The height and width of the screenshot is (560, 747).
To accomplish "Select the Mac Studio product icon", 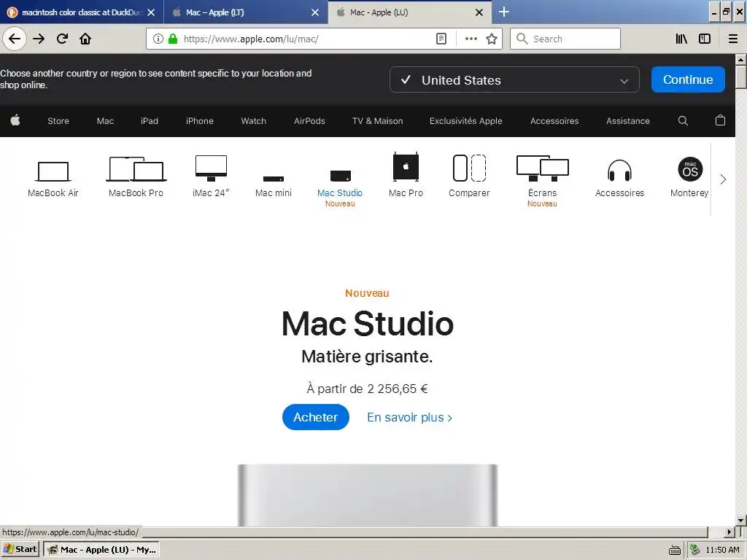I will tap(341, 176).
